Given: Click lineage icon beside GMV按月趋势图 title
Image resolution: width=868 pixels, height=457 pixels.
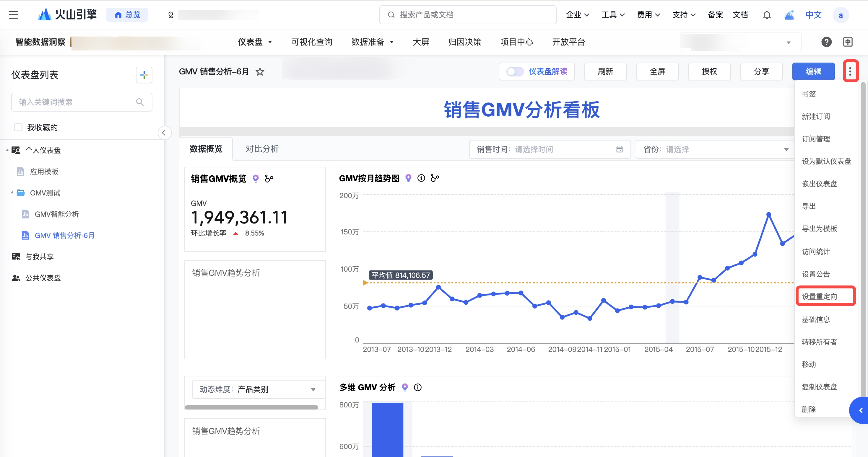Looking at the screenshot, I should [435, 178].
